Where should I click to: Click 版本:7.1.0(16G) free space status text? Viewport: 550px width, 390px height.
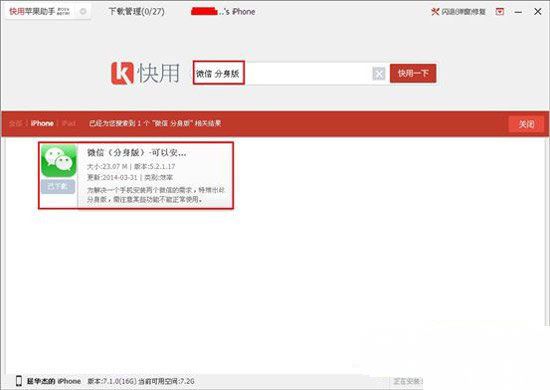tap(141, 381)
